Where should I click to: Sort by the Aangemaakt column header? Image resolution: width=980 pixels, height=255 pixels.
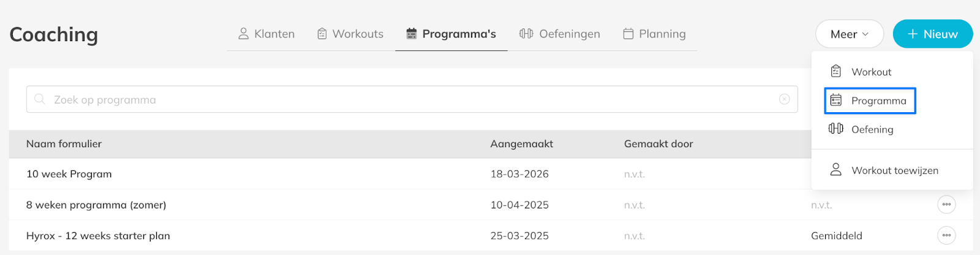pos(521,144)
